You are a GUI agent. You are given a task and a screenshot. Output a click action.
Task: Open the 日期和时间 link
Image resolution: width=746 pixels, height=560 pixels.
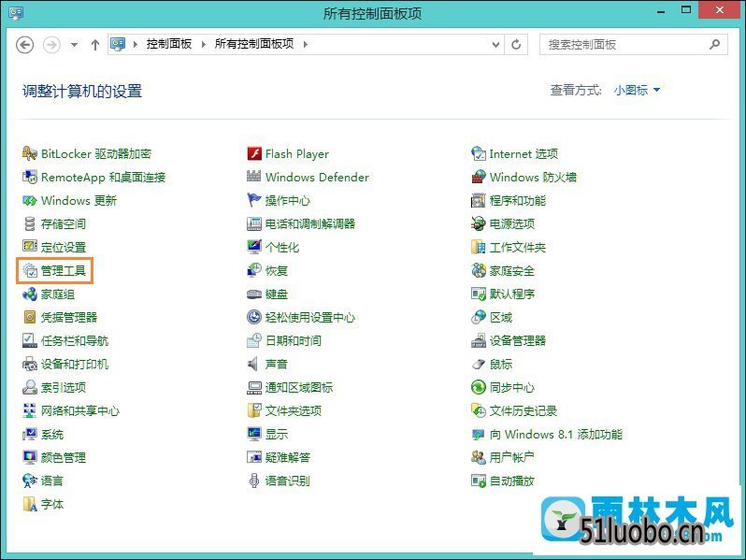point(294,340)
